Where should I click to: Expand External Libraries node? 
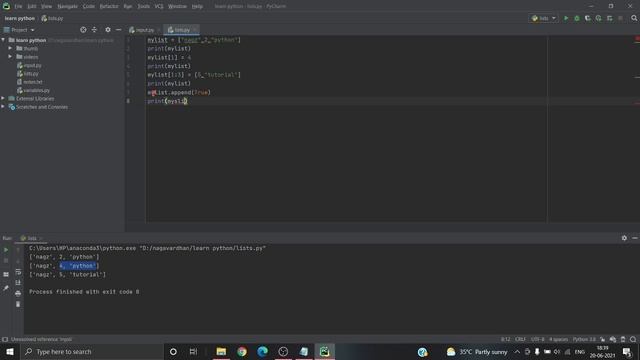click(3, 98)
